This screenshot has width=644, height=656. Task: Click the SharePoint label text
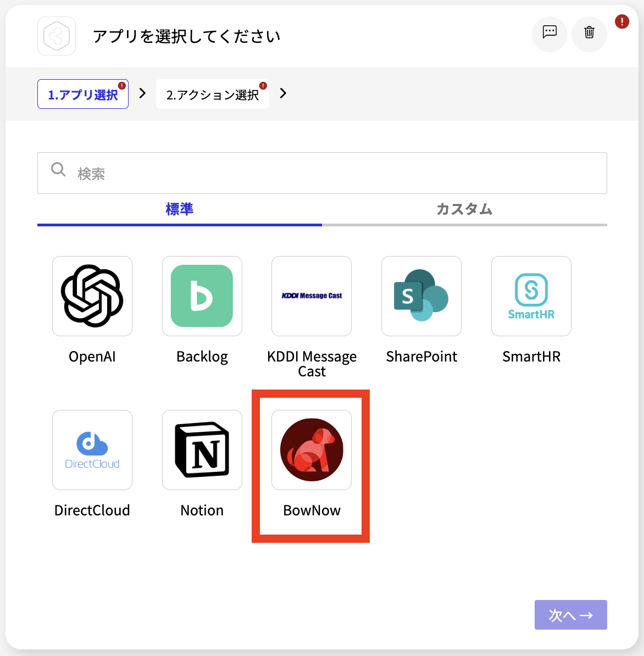421,357
